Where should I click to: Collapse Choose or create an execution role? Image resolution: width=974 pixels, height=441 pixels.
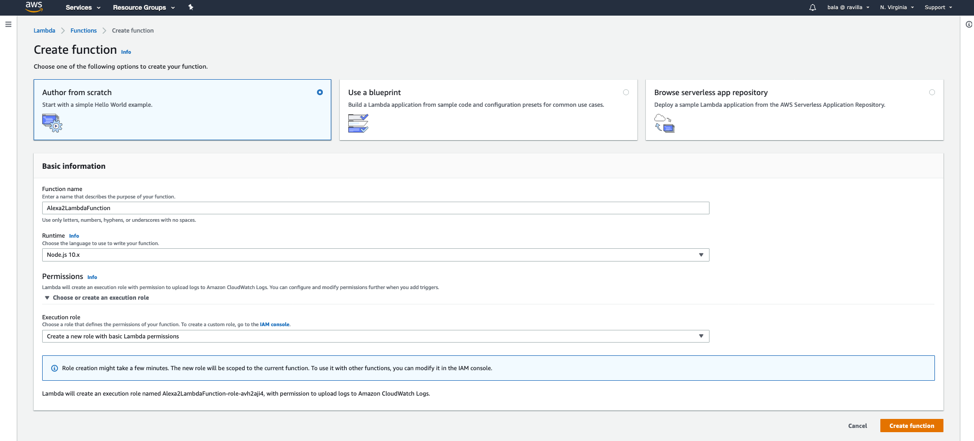click(x=96, y=298)
